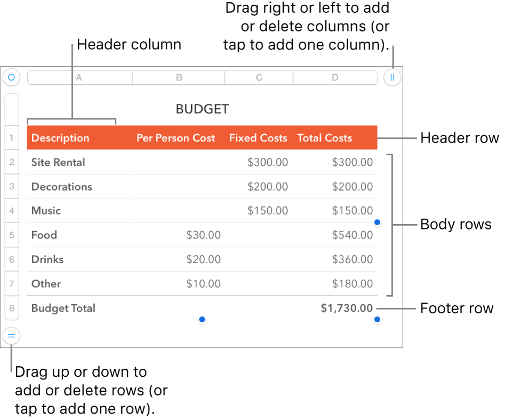
Task: Select column B header tab
Action: click(179, 78)
